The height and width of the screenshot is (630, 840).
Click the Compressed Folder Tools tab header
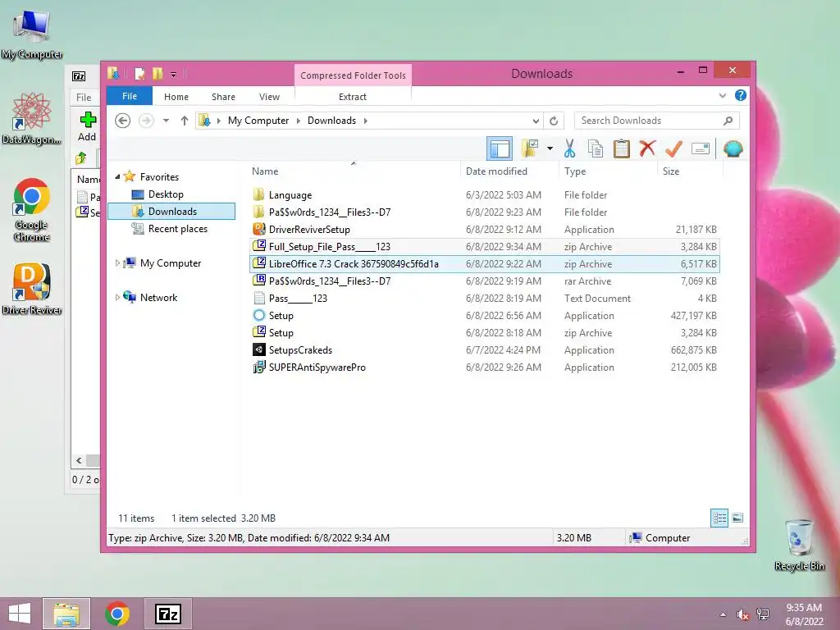tap(353, 75)
